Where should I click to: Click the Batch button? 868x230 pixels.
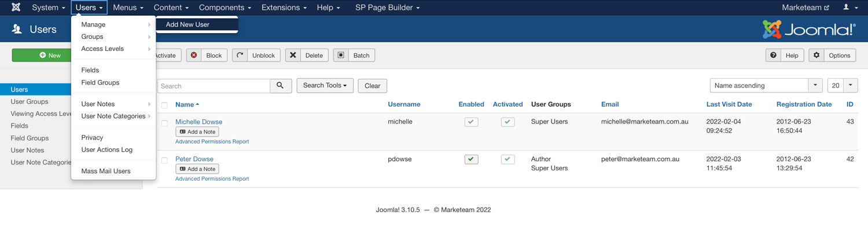point(354,55)
